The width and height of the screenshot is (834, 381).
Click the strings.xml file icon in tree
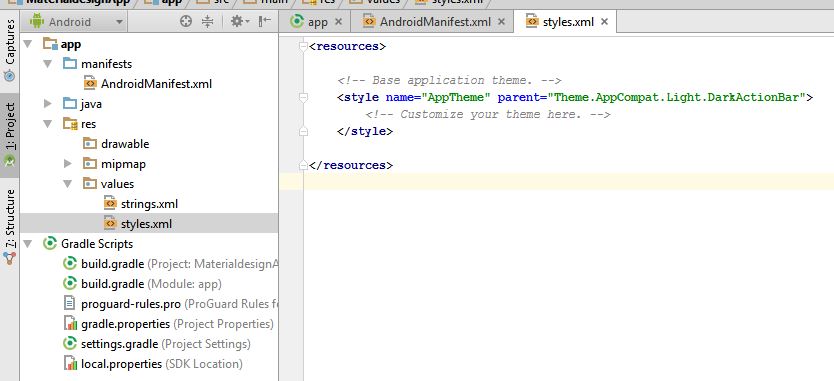point(110,203)
